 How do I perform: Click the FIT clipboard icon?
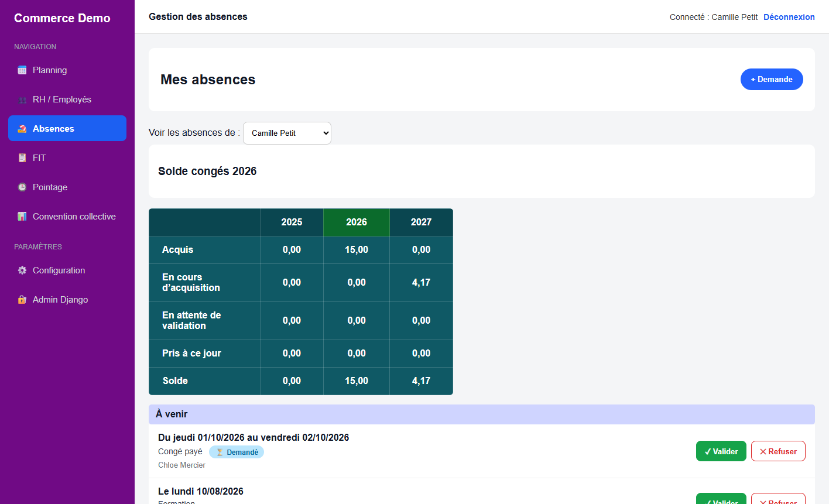[x=22, y=158]
